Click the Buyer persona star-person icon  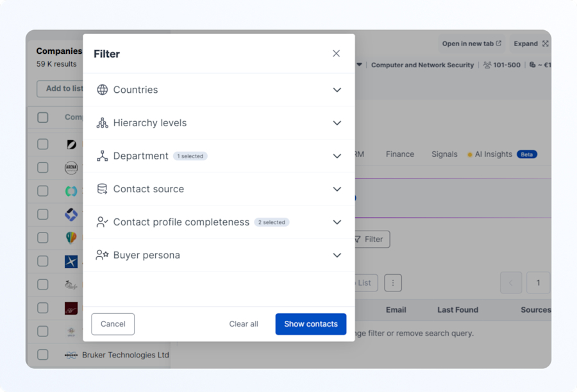point(103,255)
